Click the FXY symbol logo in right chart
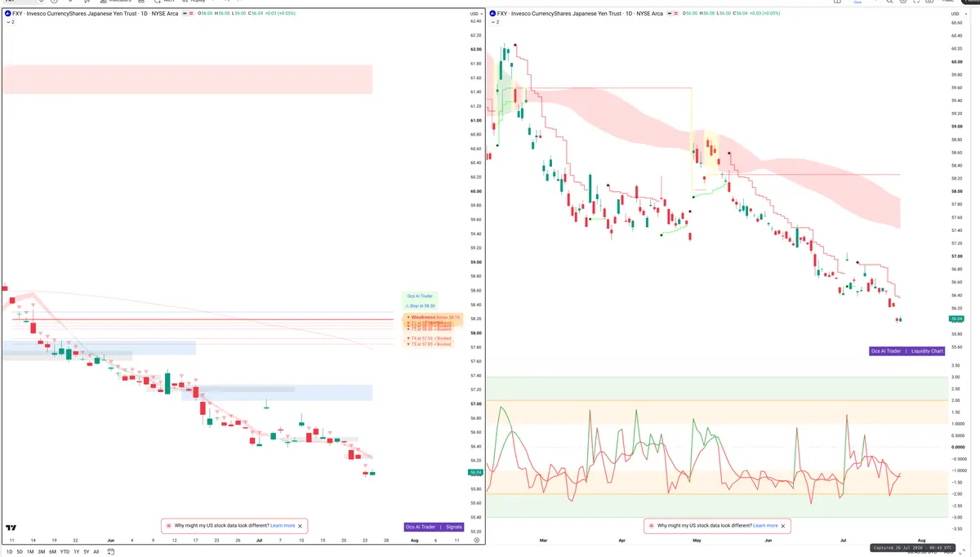 493,14
